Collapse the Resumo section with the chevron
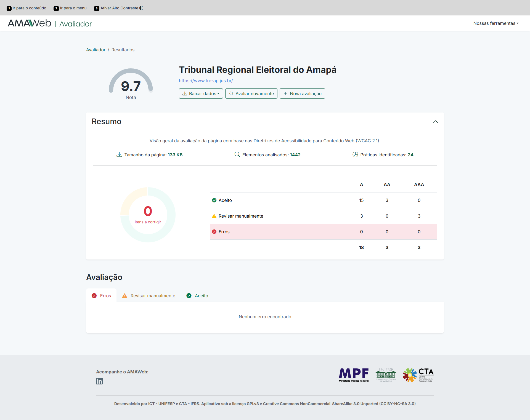Image resolution: width=530 pixels, height=420 pixels. click(x=435, y=122)
